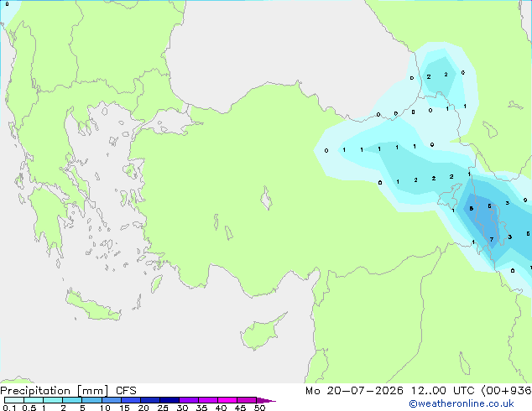Select the '35' legend scale label
Image resolution: width=532 pixels, height=411 pixels.
[201, 408]
